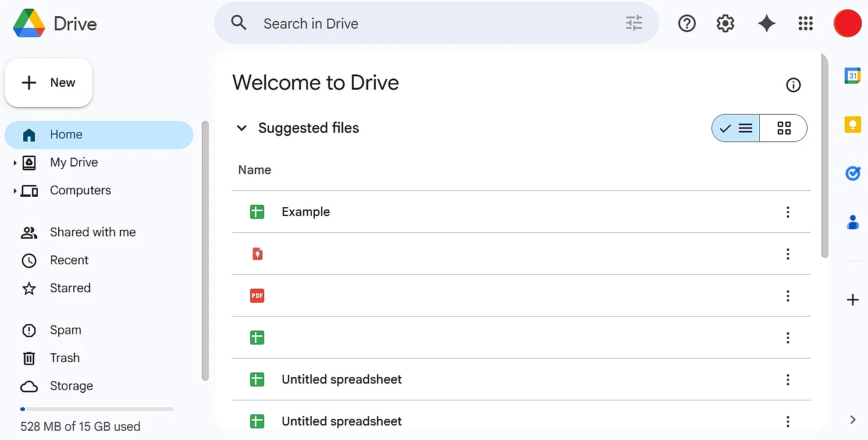
Task: Open Google Calendar side panel icon
Action: (852, 76)
